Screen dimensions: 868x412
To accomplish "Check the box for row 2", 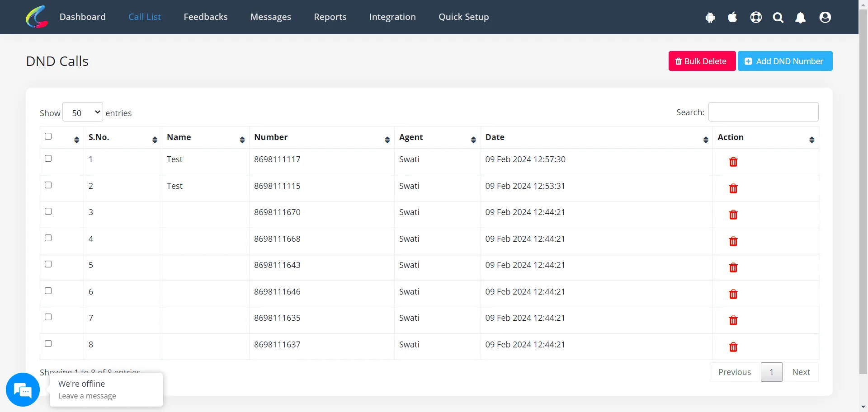I will (x=48, y=185).
